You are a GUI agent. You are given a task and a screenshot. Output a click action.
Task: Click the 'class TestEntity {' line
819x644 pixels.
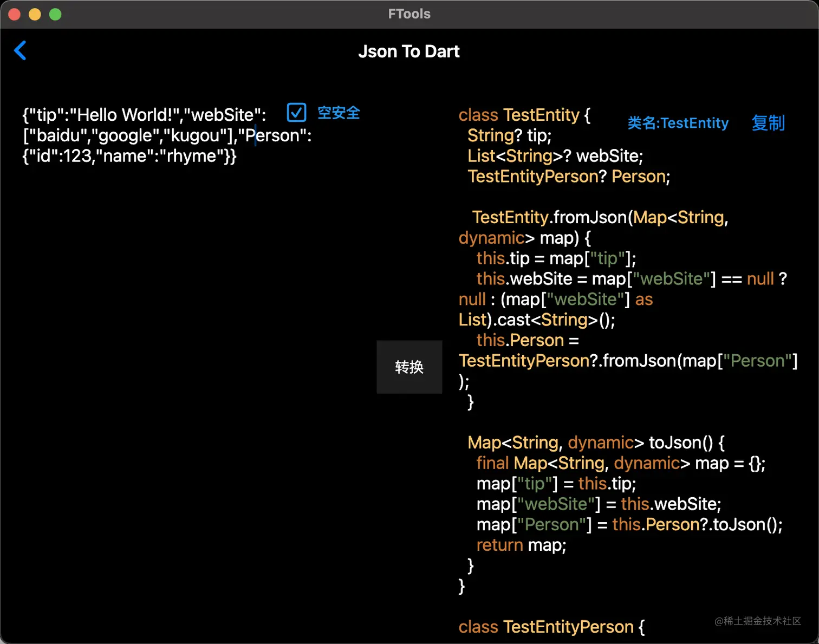[524, 115]
